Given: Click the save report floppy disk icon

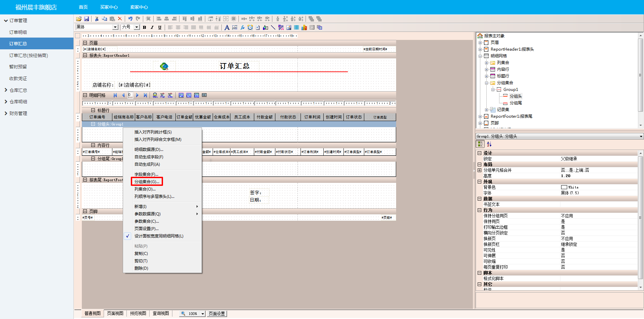Looking at the screenshot, I should point(87,19).
